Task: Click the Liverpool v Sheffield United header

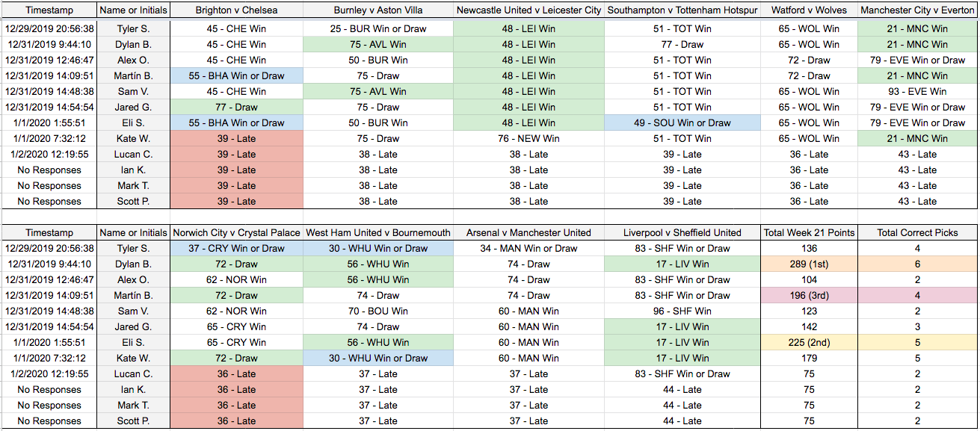Action: pyautogui.click(x=682, y=232)
